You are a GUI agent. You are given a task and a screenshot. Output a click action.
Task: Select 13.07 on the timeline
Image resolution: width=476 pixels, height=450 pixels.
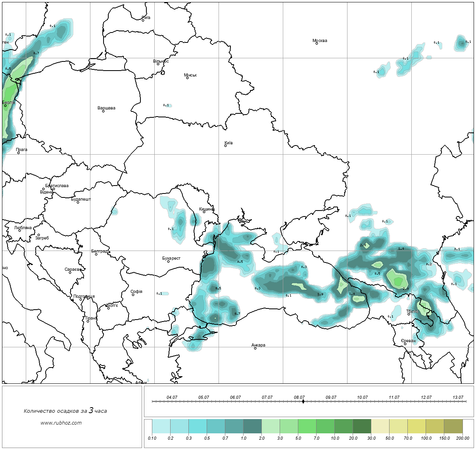click(458, 401)
